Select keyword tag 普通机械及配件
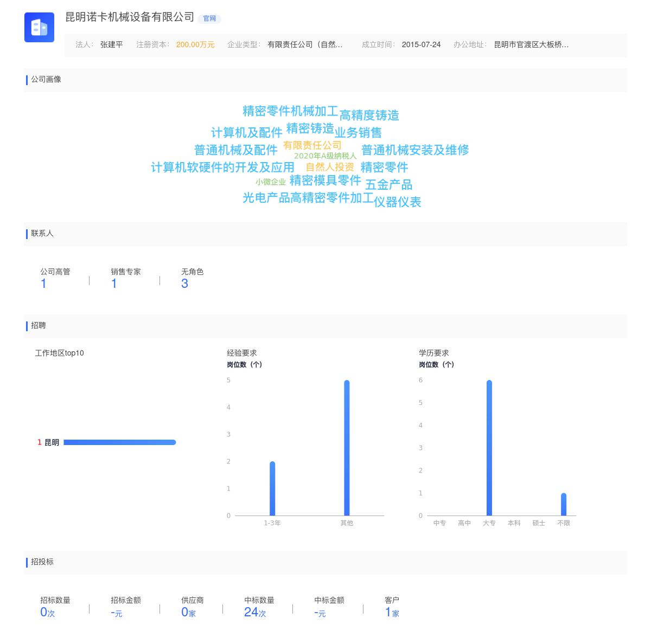The width and height of the screenshot is (651, 644). pyautogui.click(x=236, y=150)
